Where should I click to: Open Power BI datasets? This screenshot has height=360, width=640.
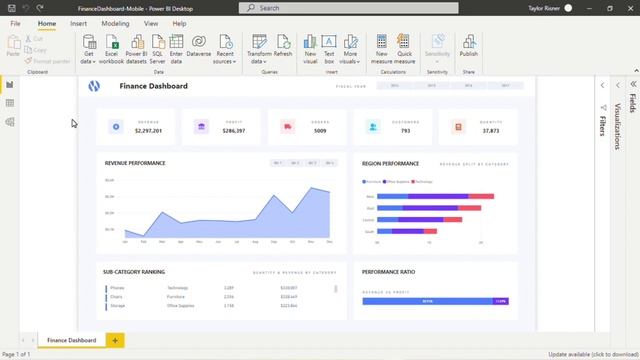(x=136, y=49)
